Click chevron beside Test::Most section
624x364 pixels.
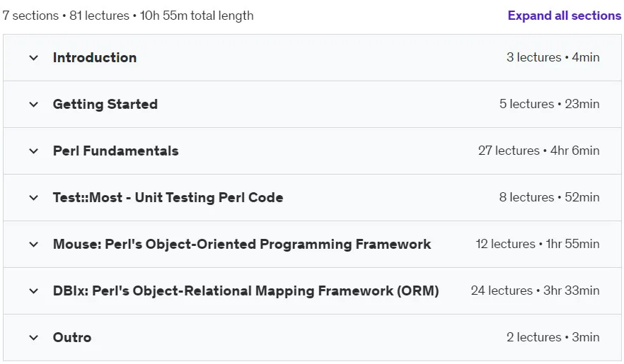(34, 198)
